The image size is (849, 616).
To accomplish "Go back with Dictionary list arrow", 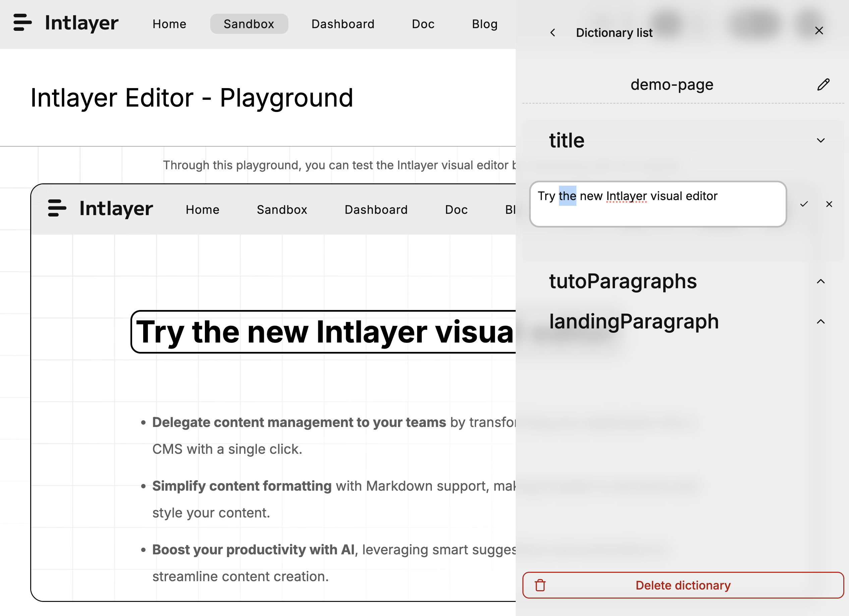I will tap(553, 33).
